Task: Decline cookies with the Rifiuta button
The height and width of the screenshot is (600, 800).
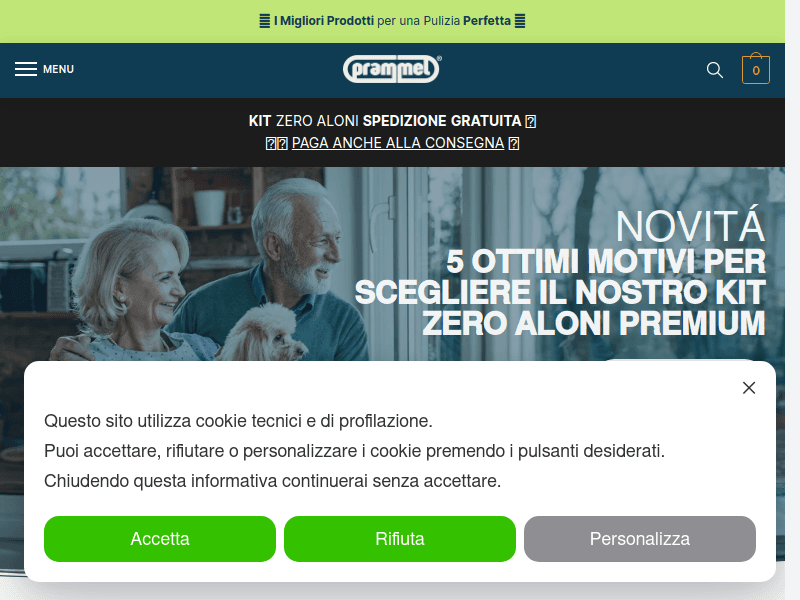Action: 399,539
